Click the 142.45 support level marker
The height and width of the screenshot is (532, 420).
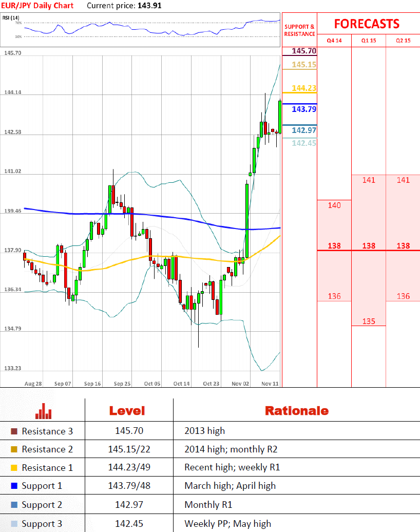tap(304, 143)
